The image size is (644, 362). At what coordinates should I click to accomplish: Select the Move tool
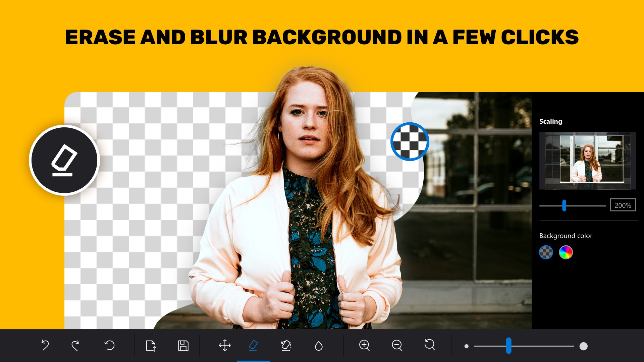pyautogui.click(x=225, y=345)
